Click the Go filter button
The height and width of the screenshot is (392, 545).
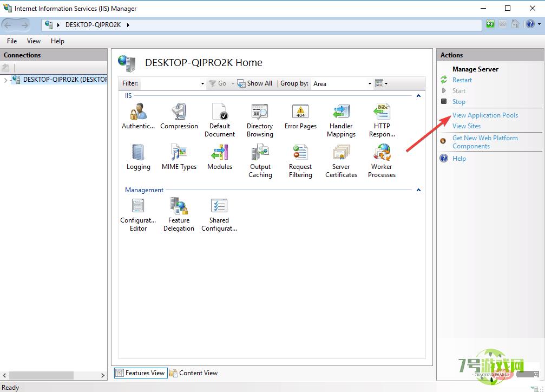click(218, 83)
